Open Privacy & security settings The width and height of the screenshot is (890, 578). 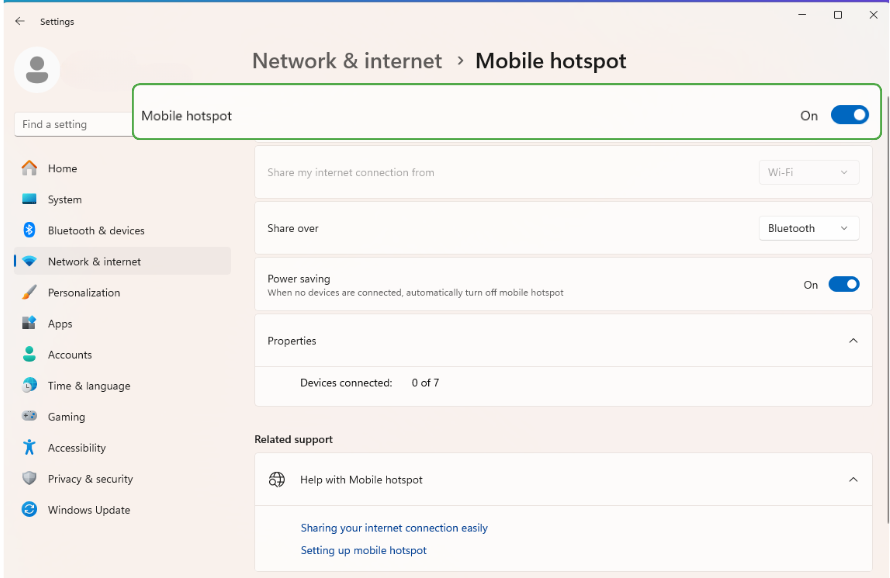coord(28,478)
